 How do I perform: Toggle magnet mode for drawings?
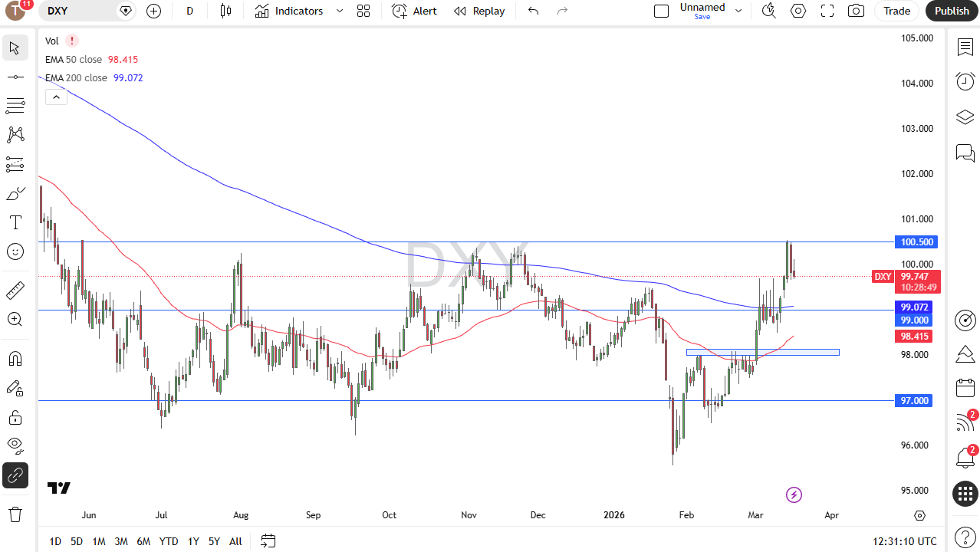(15, 359)
